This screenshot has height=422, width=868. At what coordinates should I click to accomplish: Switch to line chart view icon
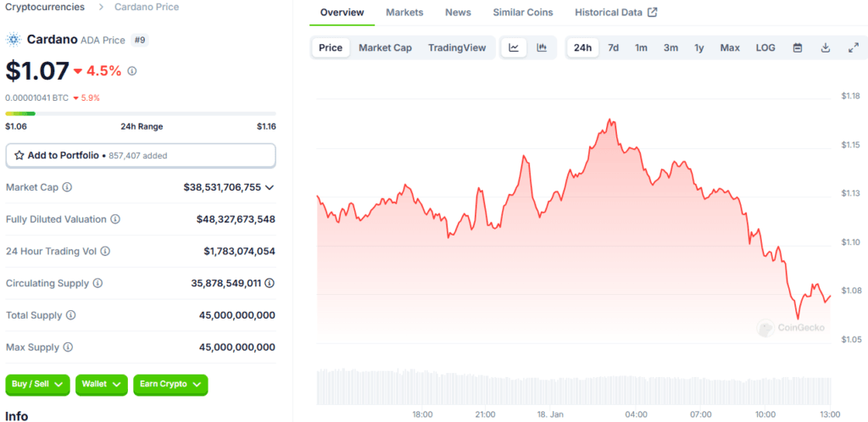click(514, 47)
